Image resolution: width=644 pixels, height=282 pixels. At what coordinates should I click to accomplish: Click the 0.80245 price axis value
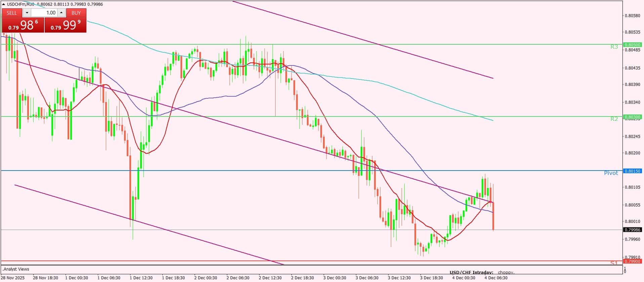coord(632,137)
